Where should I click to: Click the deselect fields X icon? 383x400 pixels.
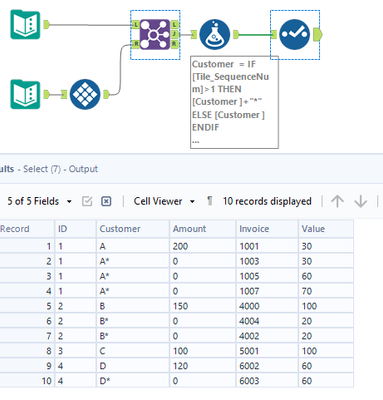[x=106, y=201]
